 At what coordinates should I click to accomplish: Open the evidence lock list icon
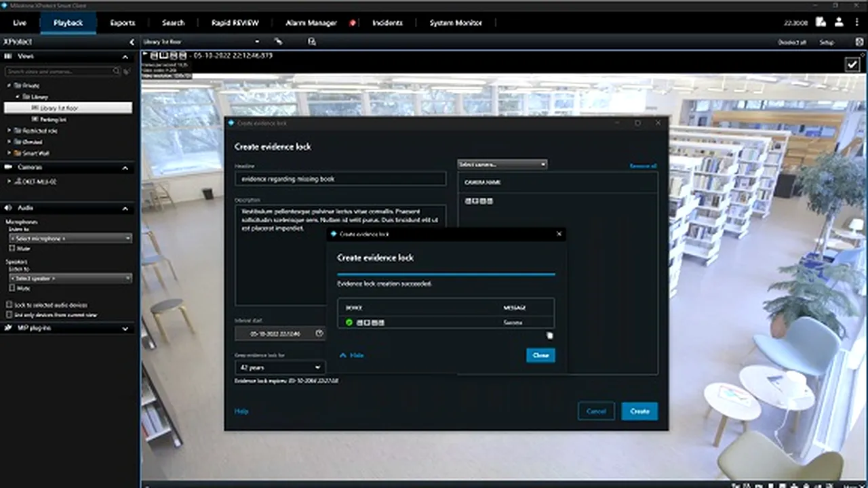coord(821,22)
